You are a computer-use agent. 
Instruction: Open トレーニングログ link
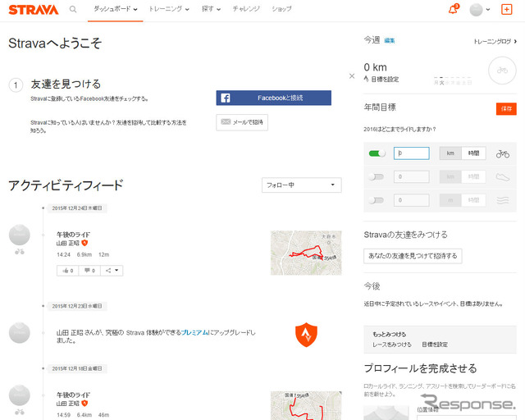(495, 42)
